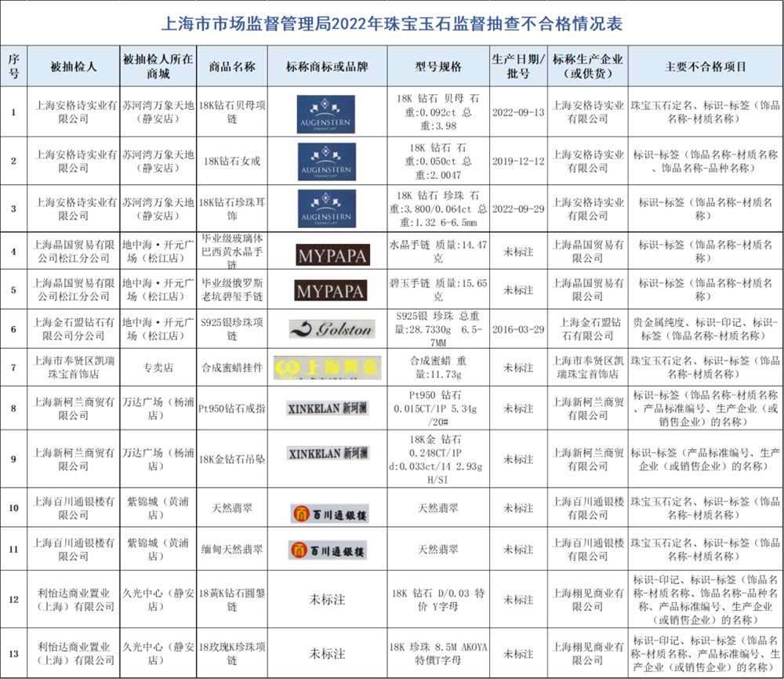
Task: Click the XINKELAN logo in row 9
Action: [x=328, y=453]
